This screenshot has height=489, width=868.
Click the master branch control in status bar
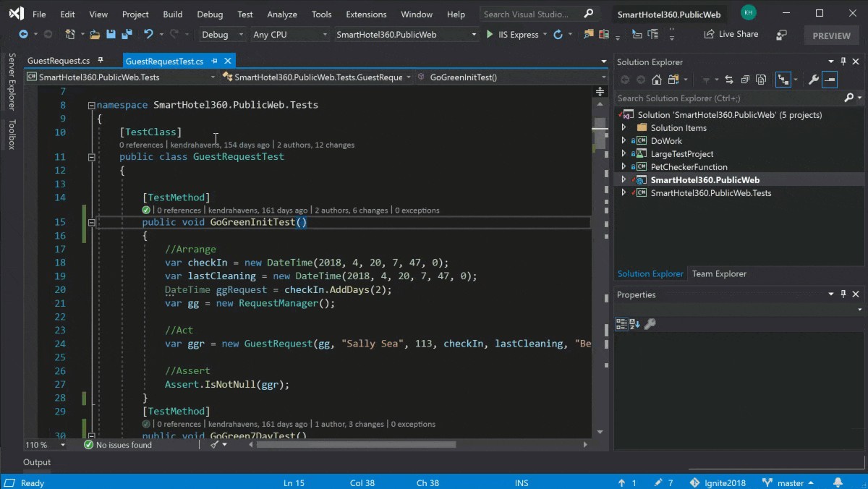click(x=790, y=482)
